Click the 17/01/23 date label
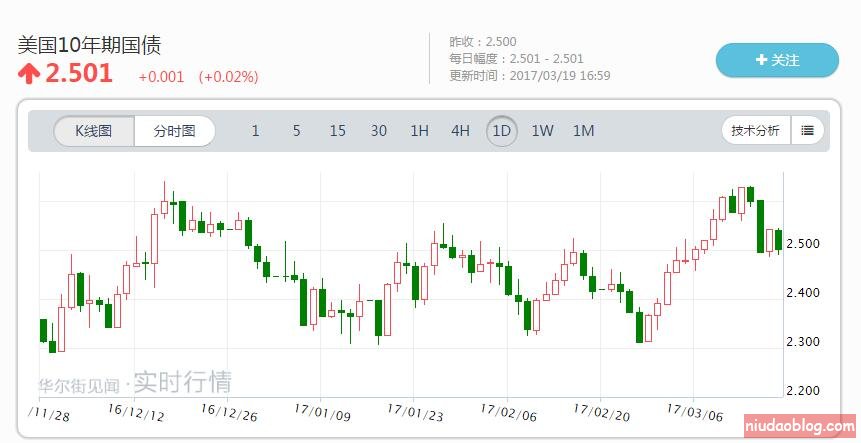The width and height of the screenshot is (861, 443). point(415,412)
